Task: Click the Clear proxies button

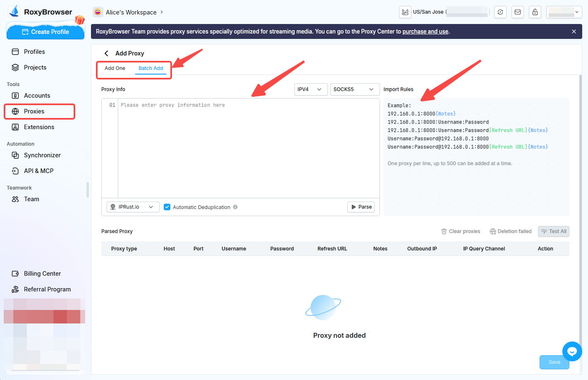Action: tap(461, 231)
